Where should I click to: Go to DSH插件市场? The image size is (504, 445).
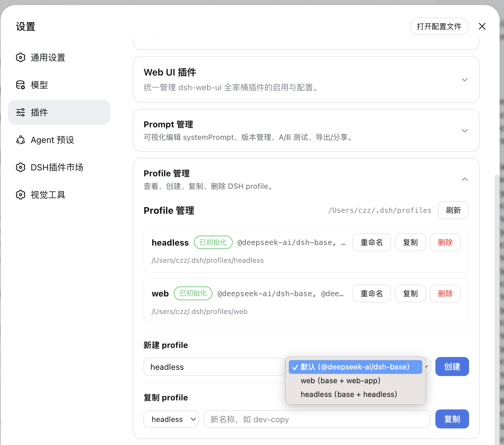[59, 167]
